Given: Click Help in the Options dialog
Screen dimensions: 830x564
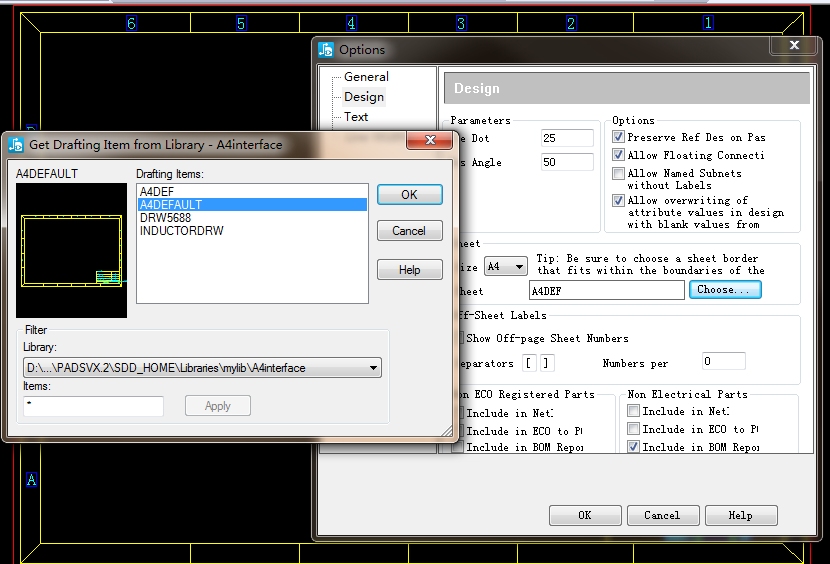Looking at the screenshot, I should [741, 515].
